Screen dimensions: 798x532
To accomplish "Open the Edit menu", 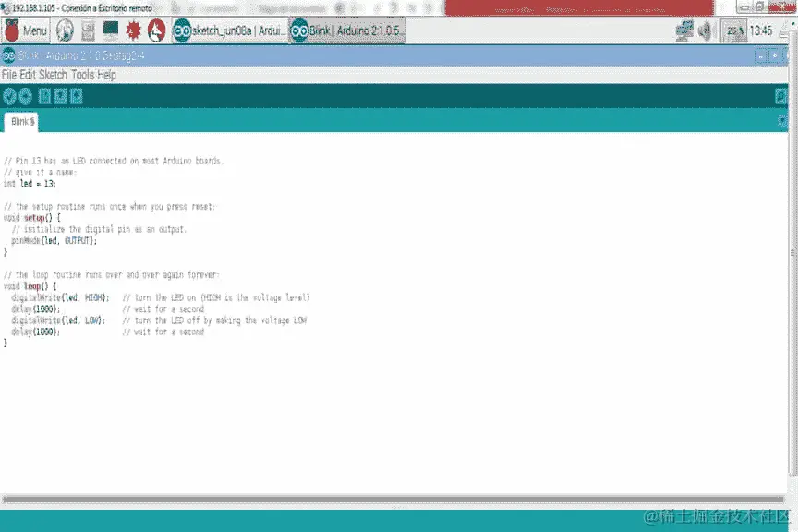I will click(x=28, y=75).
